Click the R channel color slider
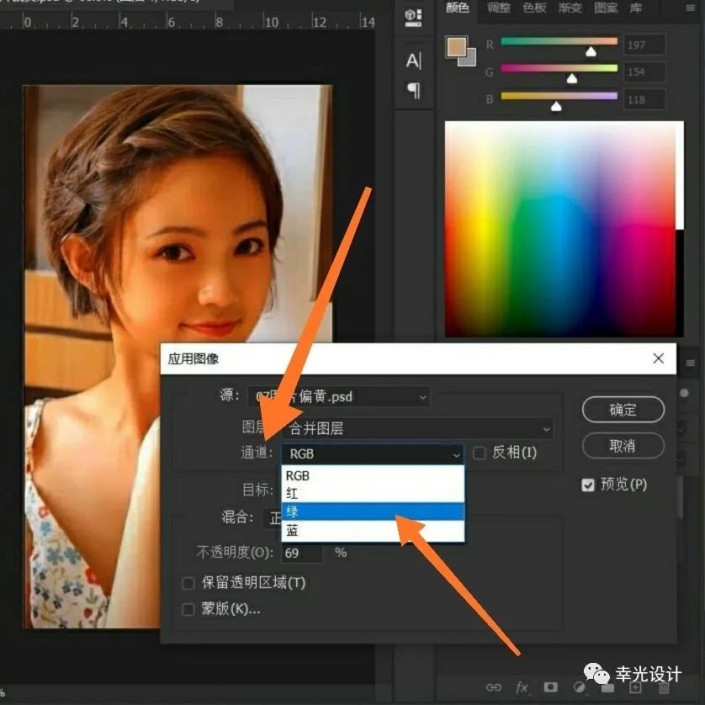Screen dimensions: 705x705 click(559, 41)
